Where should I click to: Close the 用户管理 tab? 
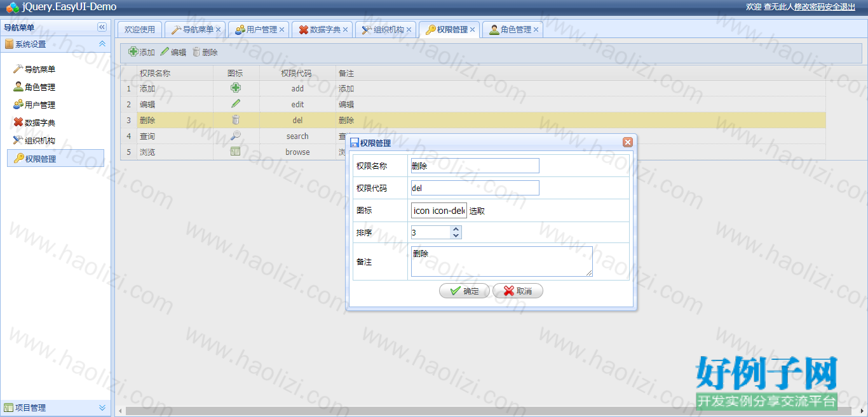(282, 30)
